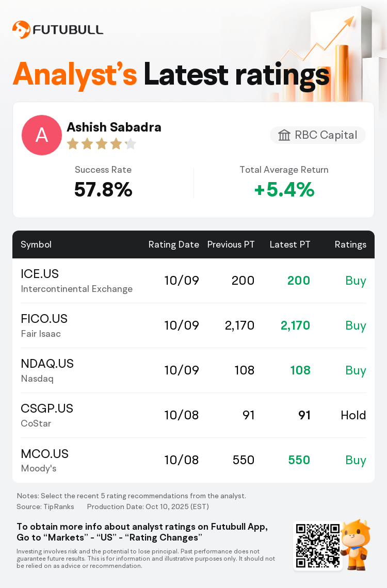Click the Symbol column header
Image resolution: width=387 pixels, height=588 pixels.
click(x=36, y=244)
